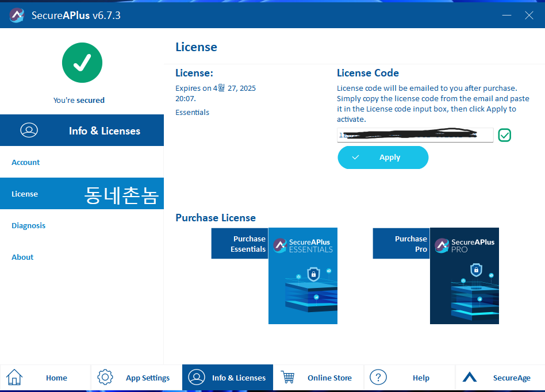
Task: Select the License section in sidebar
Action: 82,194
